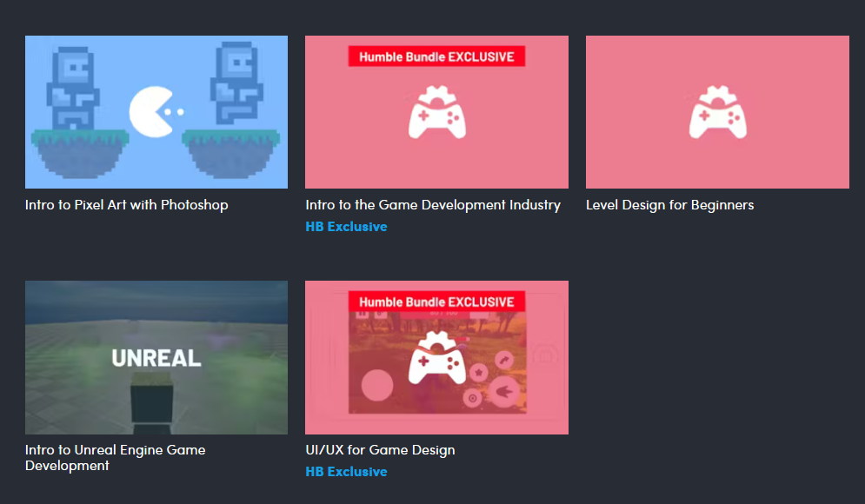Click the gamepad icon on the Level Design thumbnail

click(x=717, y=113)
